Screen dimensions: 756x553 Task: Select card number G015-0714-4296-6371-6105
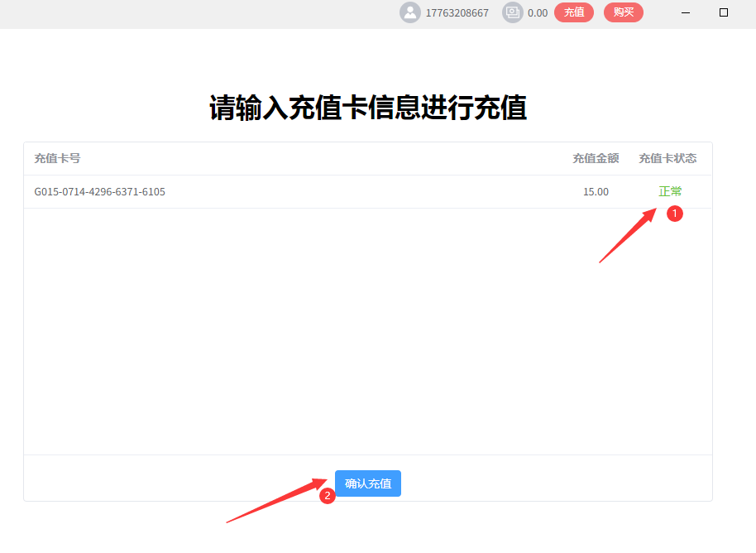99,191
